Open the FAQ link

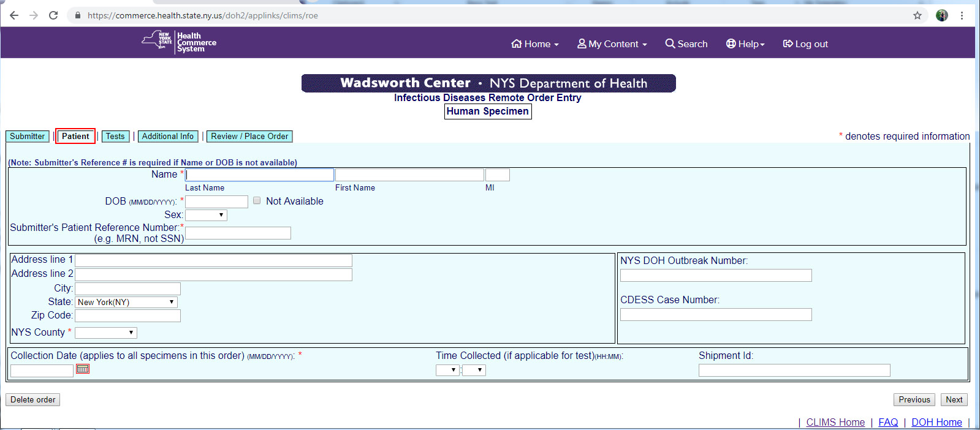click(x=888, y=422)
